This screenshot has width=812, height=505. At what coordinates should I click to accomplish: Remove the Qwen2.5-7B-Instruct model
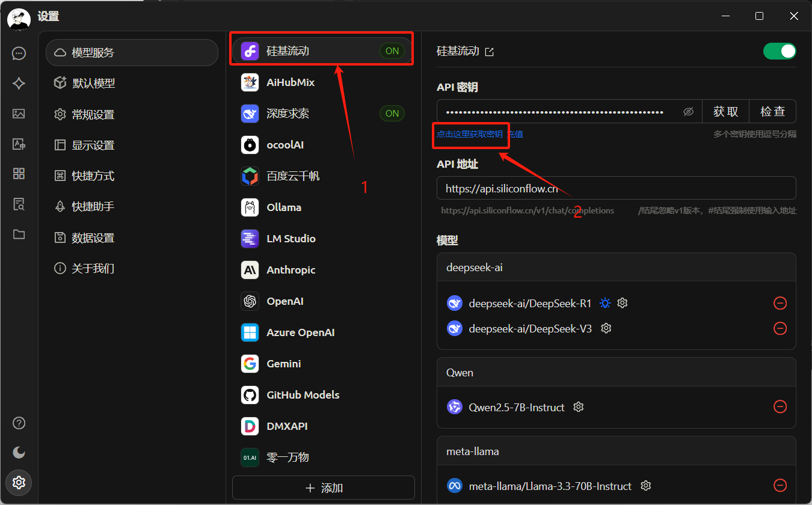[780, 407]
